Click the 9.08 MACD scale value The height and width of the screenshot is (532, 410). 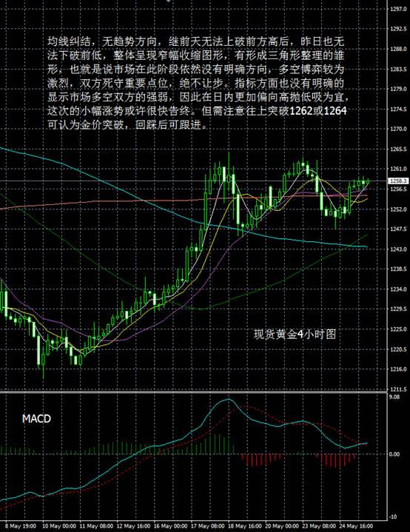click(394, 397)
